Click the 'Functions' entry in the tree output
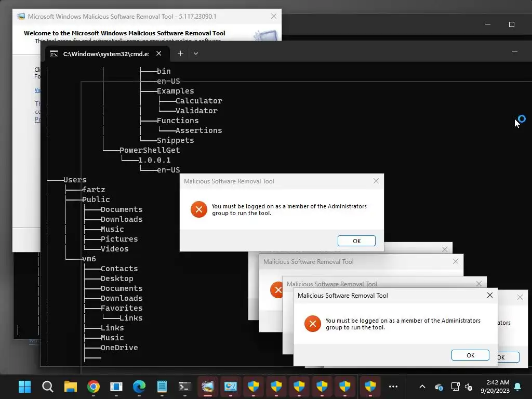This screenshot has width=532, height=399. coord(178,121)
